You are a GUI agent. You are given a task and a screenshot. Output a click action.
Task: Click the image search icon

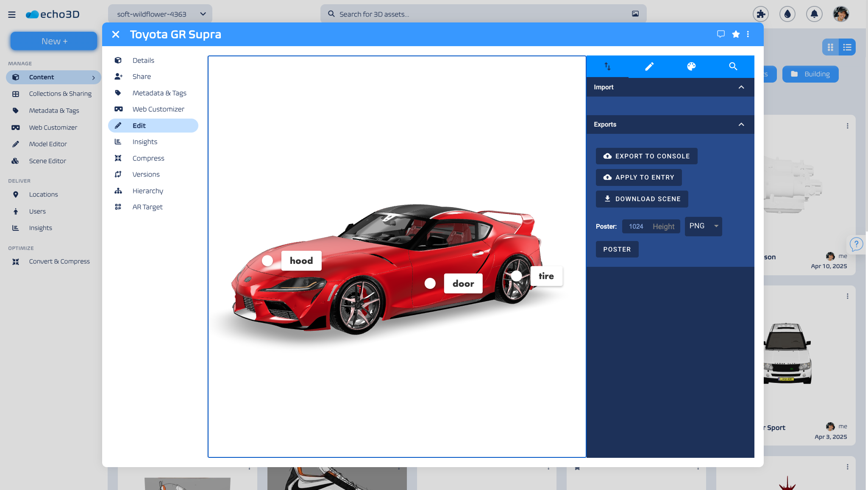point(635,14)
